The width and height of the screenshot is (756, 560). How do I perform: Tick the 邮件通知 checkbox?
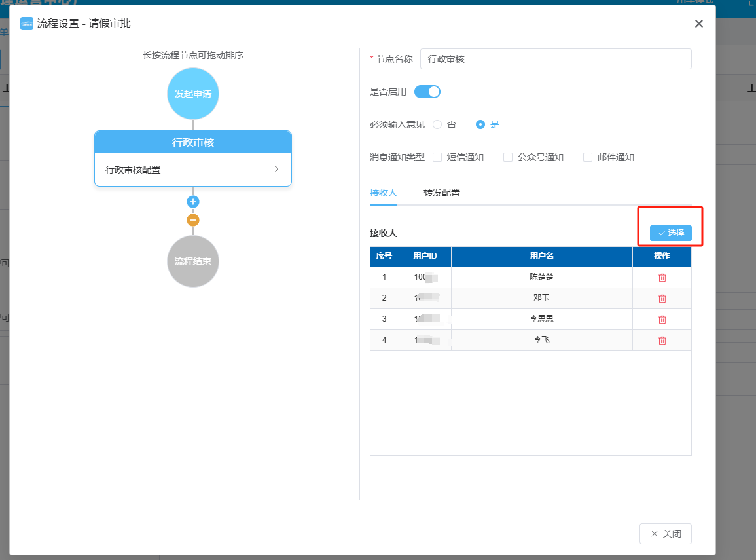[588, 157]
